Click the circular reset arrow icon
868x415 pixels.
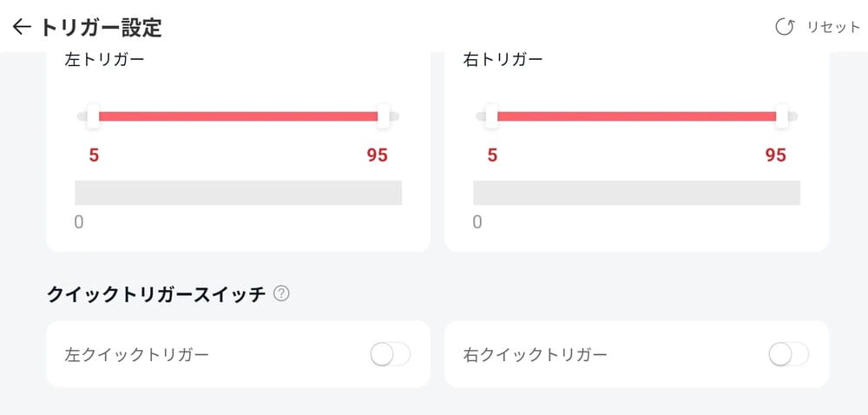(785, 27)
